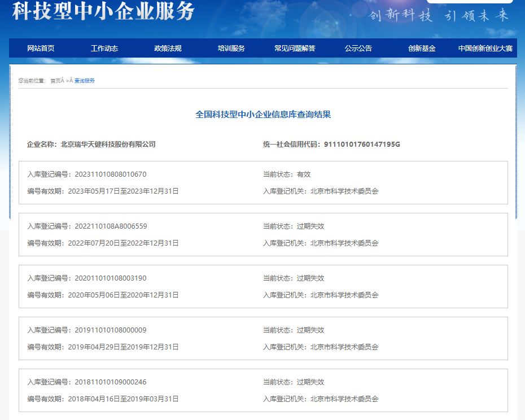Screen dimensions: 525x420
Task: Click 过期失效 status in the 2022 record
Action: coord(310,226)
